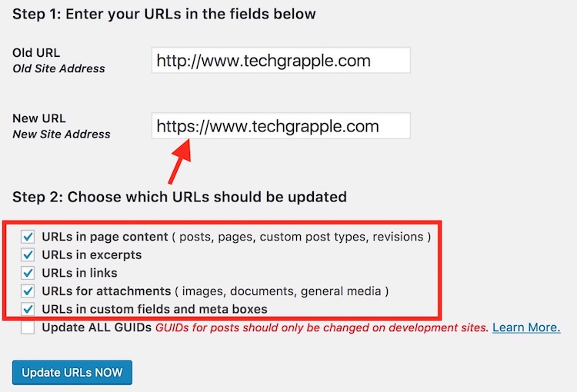Click the 'New URL' field label

pyautogui.click(x=39, y=118)
